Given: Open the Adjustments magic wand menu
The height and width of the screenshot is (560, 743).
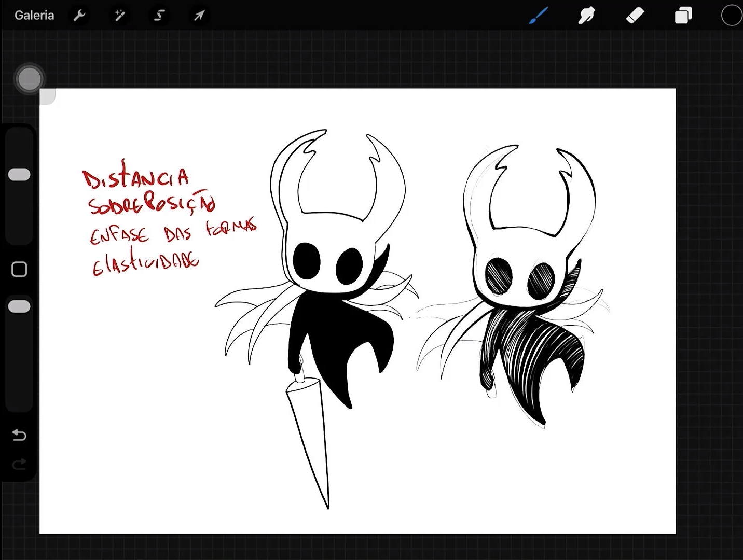Looking at the screenshot, I should [x=119, y=16].
